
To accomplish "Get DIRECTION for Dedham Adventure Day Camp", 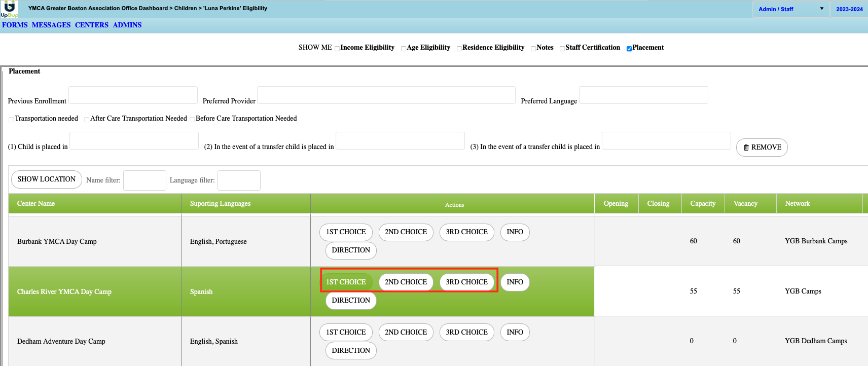I will (x=351, y=351).
